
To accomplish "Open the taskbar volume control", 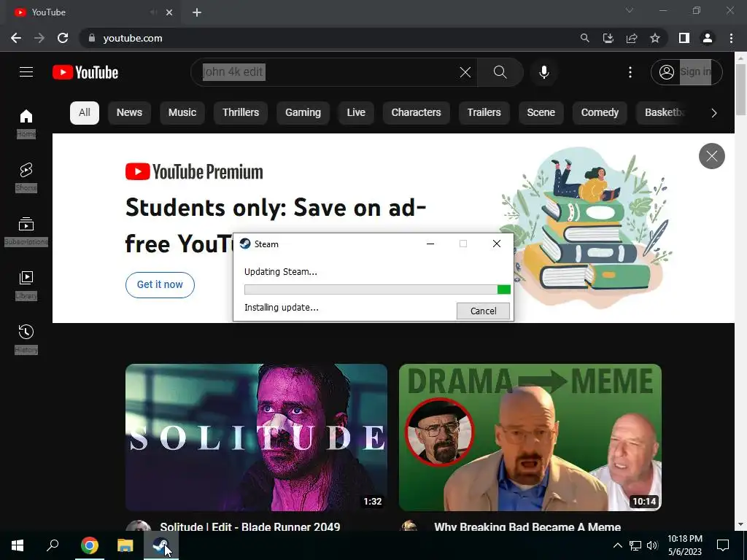I will tap(652, 545).
